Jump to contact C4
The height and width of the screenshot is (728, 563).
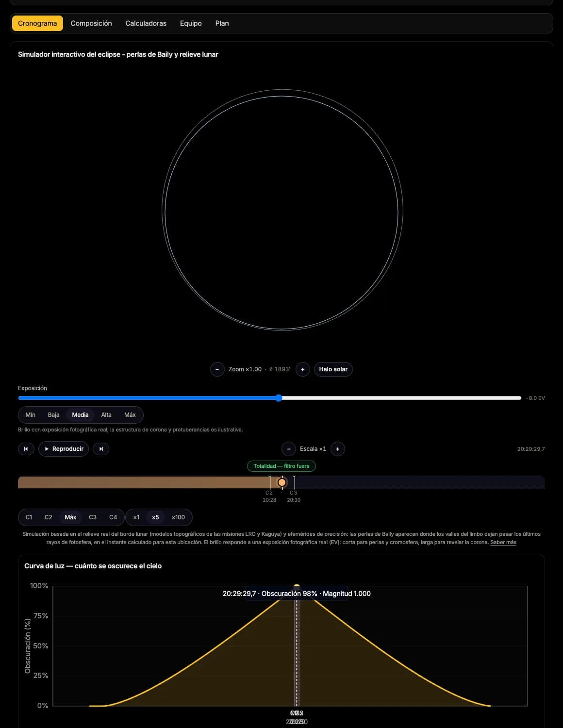pos(113,517)
